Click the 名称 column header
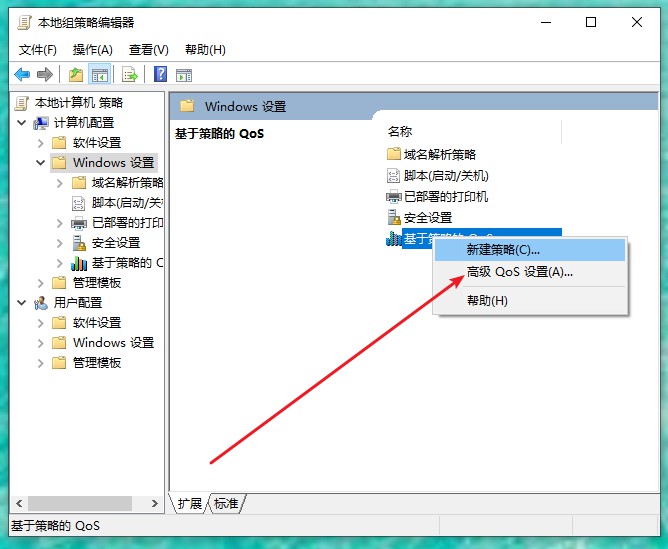The image size is (668, 549). coord(400,131)
